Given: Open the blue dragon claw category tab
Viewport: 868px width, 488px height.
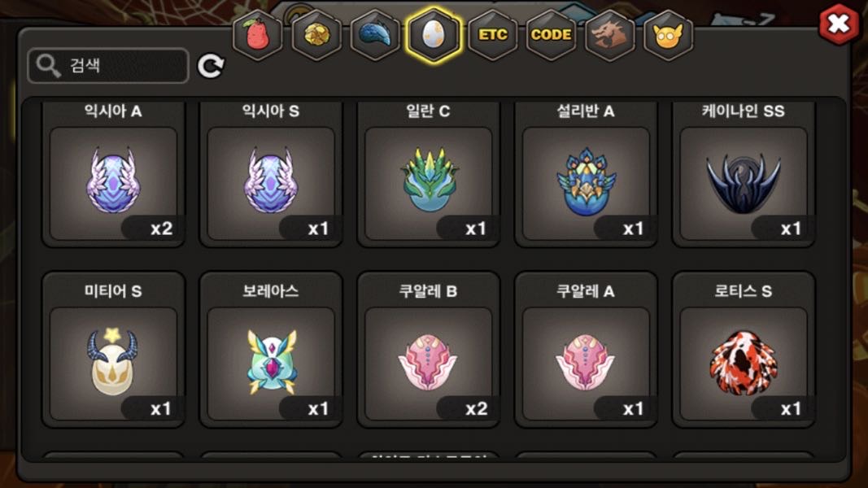Looking at the screenshot, I should point(375,35).
